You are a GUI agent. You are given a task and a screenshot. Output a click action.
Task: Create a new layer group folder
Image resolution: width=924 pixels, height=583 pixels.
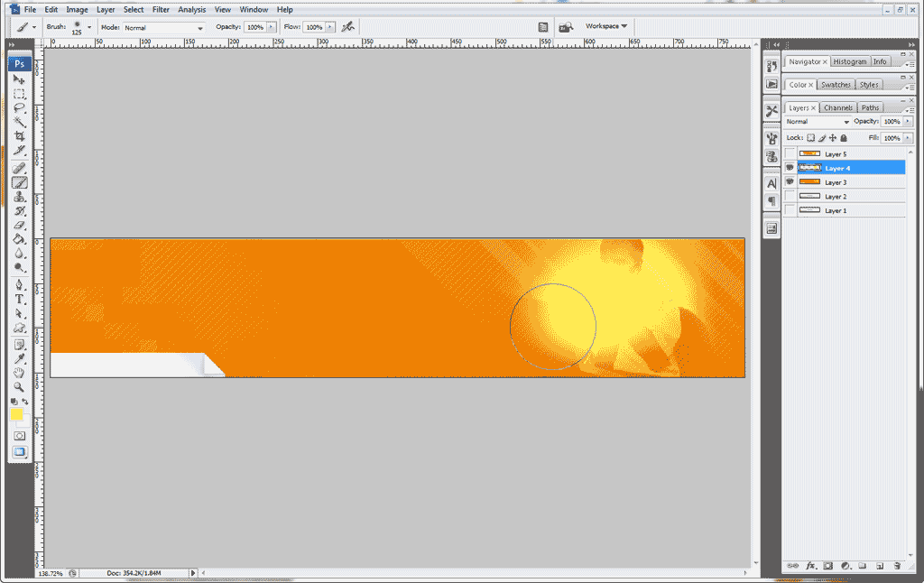(862, 566)
